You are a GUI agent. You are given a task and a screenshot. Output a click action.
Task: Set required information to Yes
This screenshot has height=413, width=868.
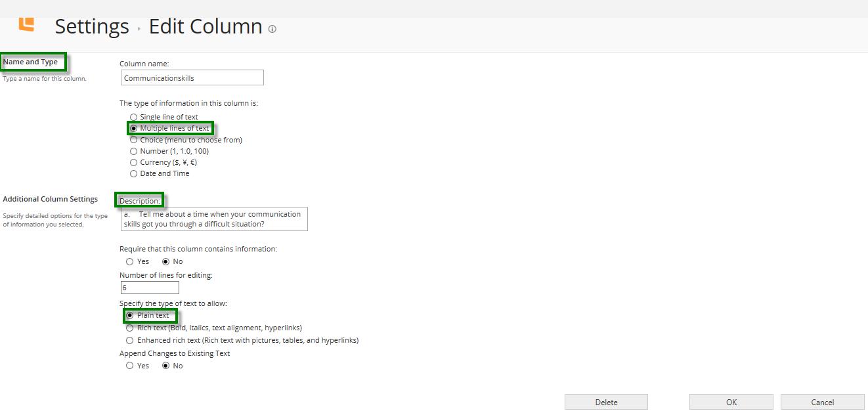pyautogui.click(x=129, y=261)
